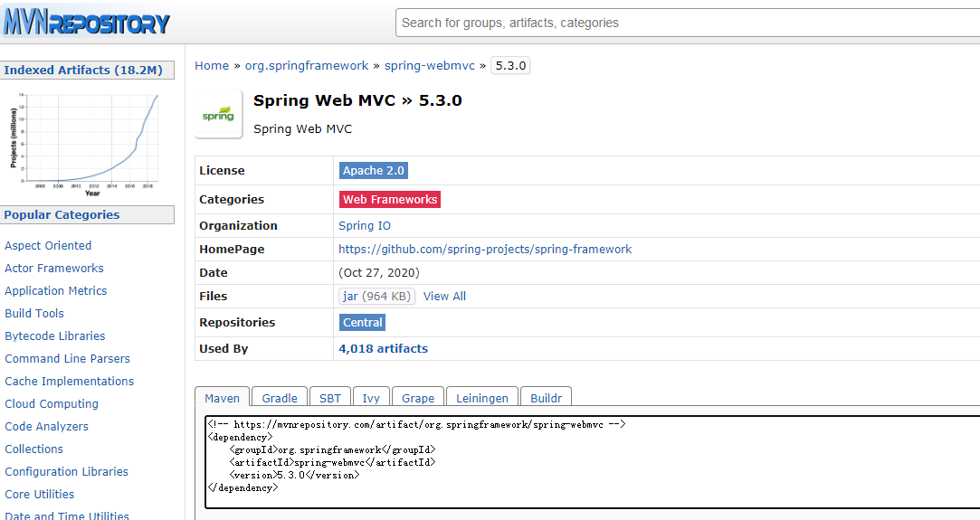This screenshot has height=520, width=980.
Task: Focus the artifact search field
Action: tap(688, 23)
